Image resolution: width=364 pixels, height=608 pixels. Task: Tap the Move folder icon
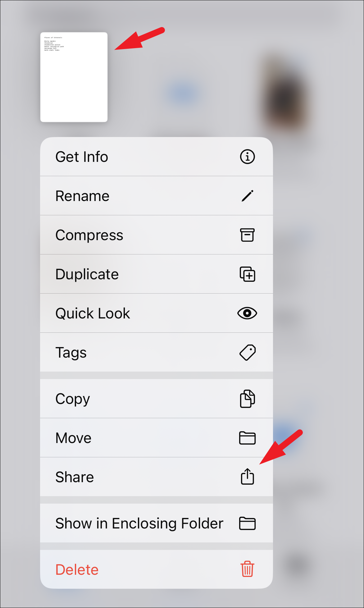(247, 438)
